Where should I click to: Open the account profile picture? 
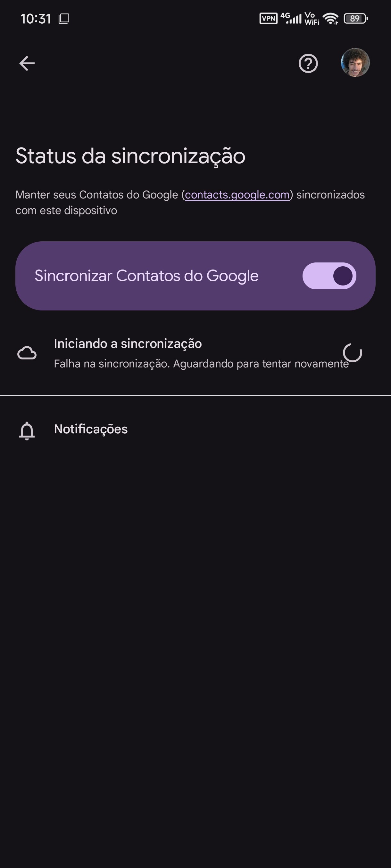(x=355, y=63)
